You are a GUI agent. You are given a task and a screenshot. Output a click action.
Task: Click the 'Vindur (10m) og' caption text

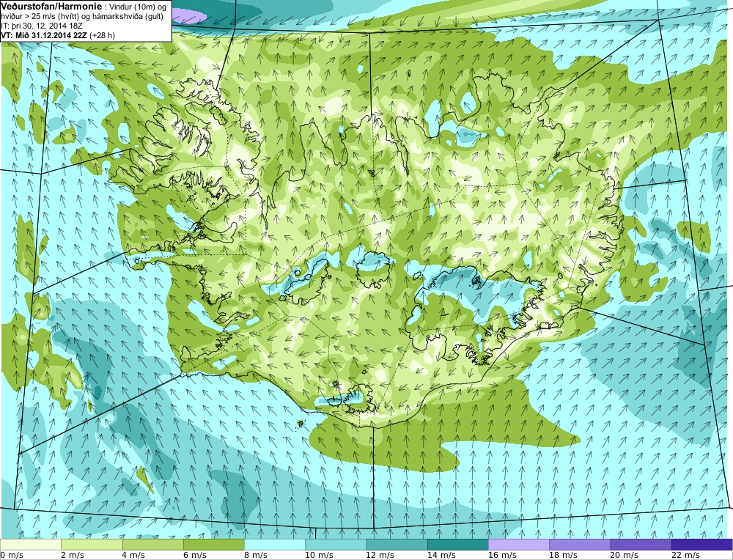coord(137,7)
